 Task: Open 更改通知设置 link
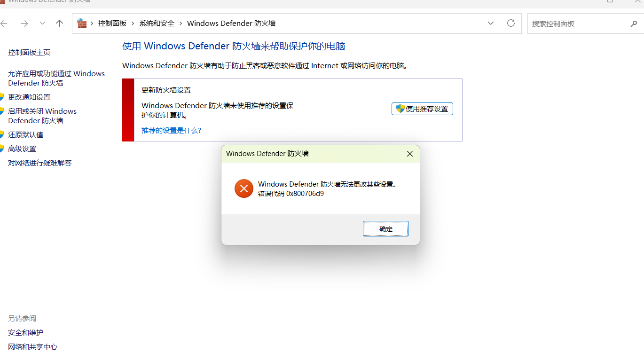29,97
